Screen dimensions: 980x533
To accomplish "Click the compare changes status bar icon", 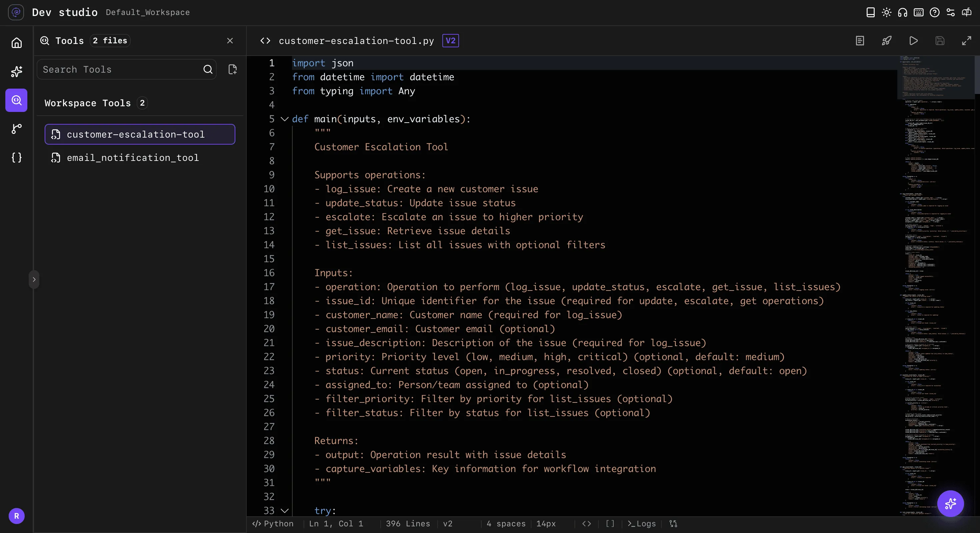I will click(673, 524).
